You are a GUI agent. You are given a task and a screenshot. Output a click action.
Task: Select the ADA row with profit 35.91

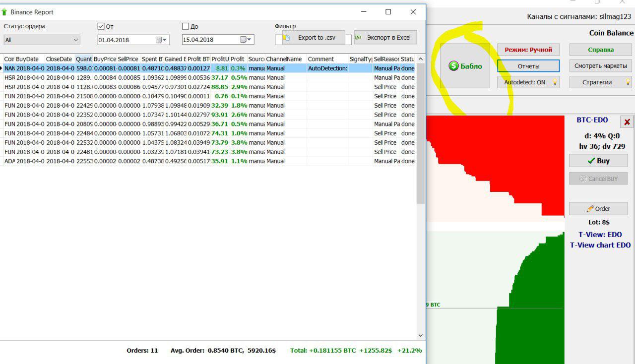click(x=208, y=161)
